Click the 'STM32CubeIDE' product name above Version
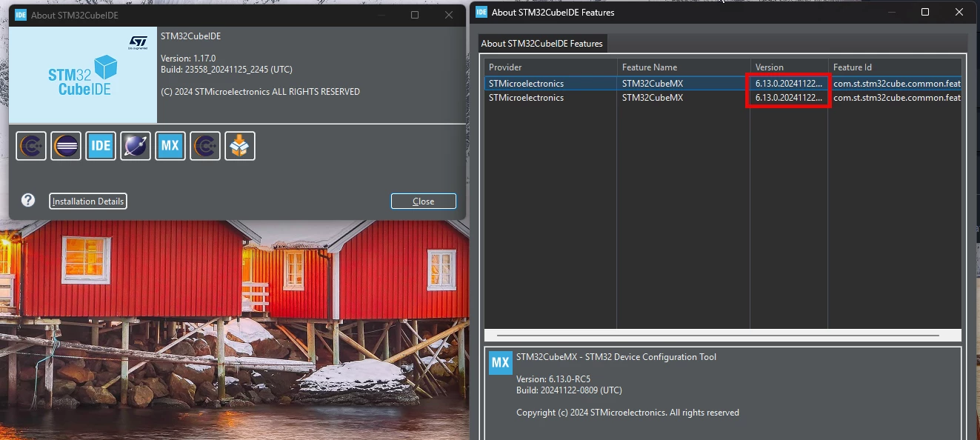 point(190,36)
